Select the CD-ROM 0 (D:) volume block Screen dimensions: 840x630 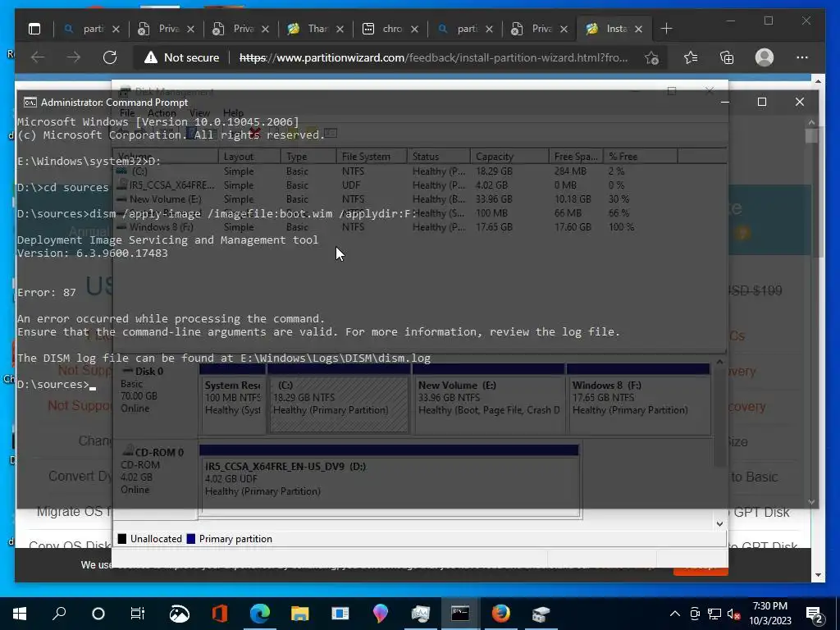pyautogui.click(x=390, y=479)
